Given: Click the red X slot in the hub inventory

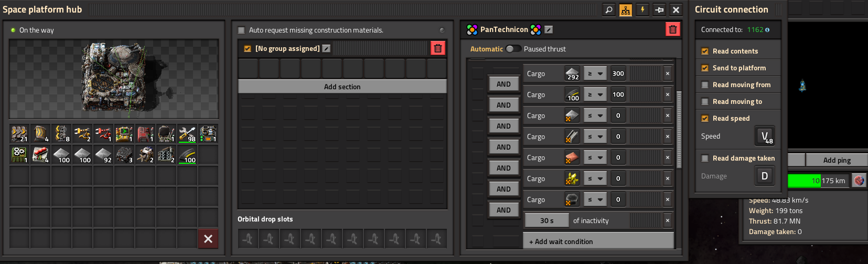Looking at the screenshot, I should [x=208, y=239].
